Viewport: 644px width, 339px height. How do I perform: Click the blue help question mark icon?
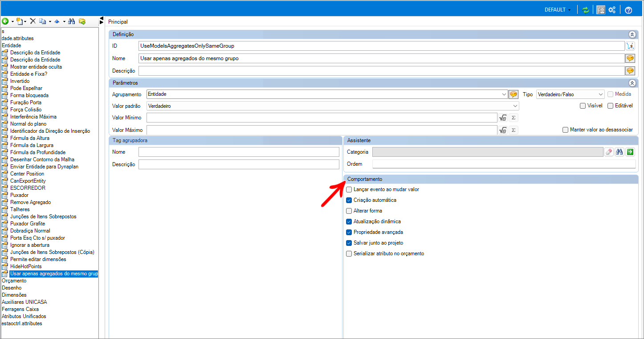[628, 10]
